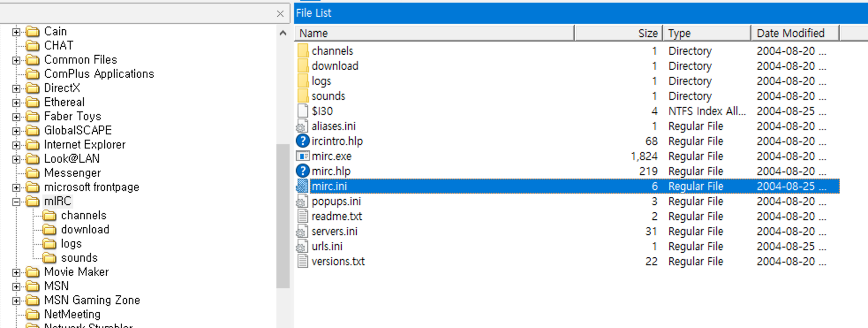Click the mirc.exe application icon
This screenshot has height=328, width=868.
click(x=302, y=156)
